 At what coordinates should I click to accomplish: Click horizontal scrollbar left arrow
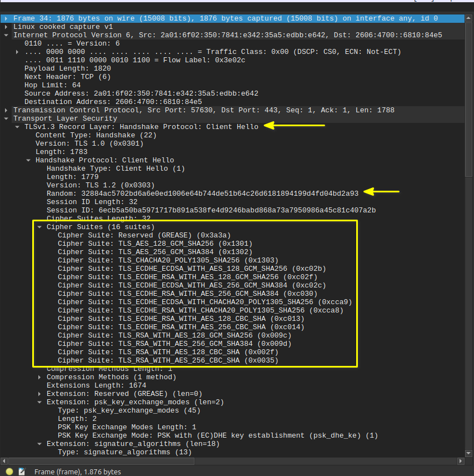[4, 461]
